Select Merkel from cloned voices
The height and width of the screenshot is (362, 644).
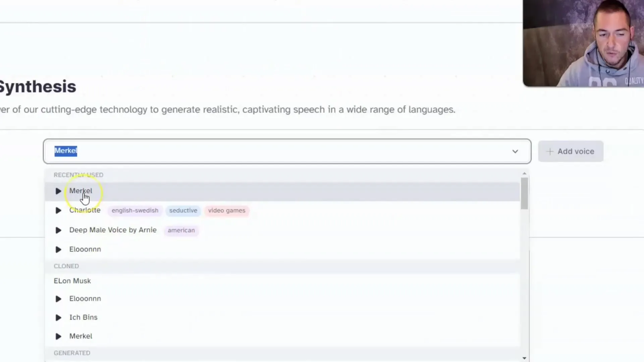80,336
